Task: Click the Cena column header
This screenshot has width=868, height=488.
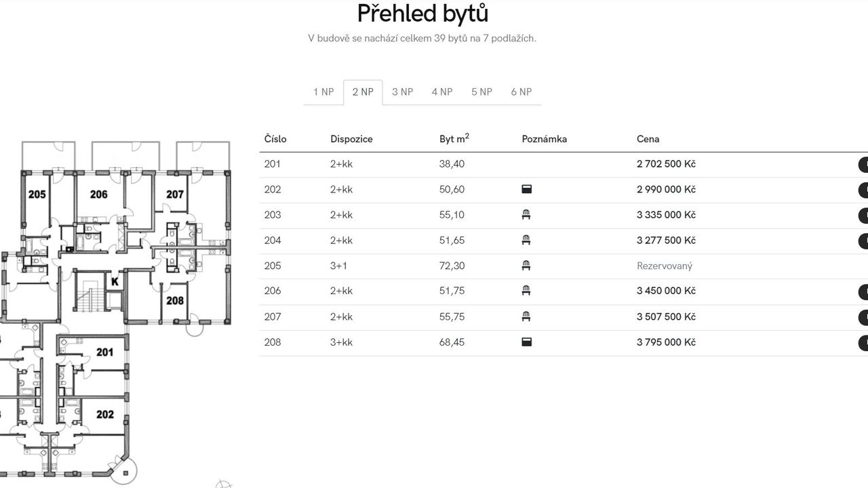Action: [x=648, y=139]
